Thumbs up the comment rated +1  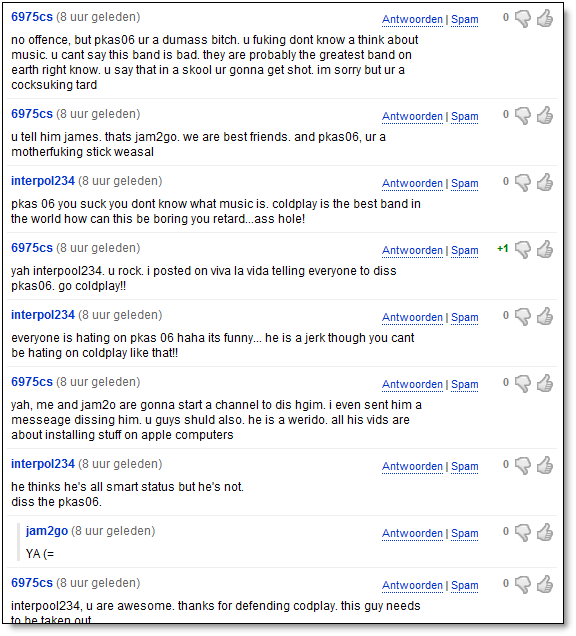click(x=545, y=249)
